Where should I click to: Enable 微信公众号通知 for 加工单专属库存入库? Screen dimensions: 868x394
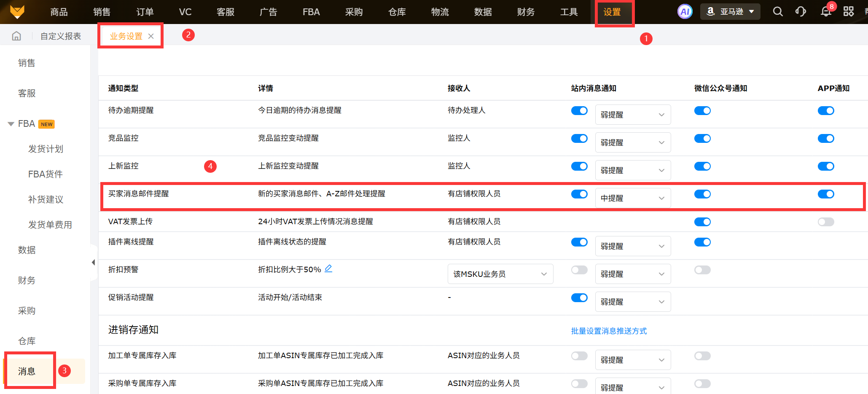[x=702, y=356]
